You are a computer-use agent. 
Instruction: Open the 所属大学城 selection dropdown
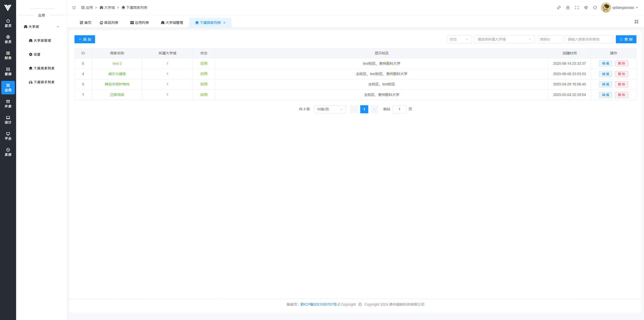click(x=504, y=39)
